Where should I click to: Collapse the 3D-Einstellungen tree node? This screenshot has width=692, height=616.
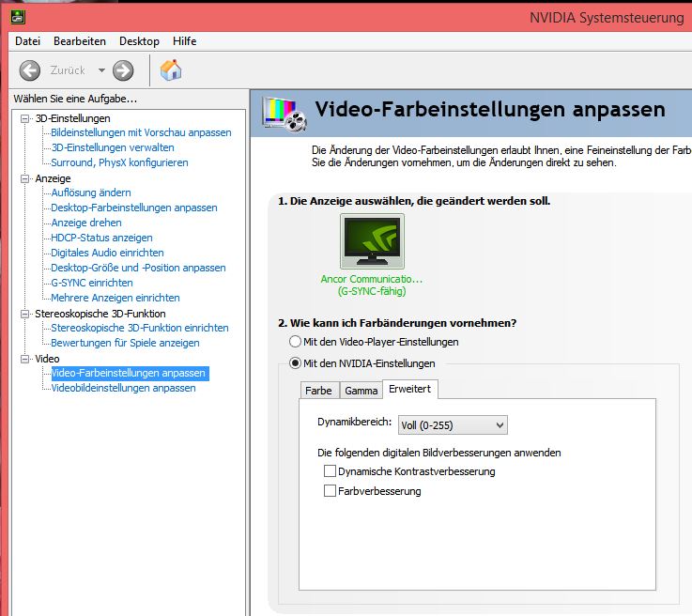click(x=24, y=118)
